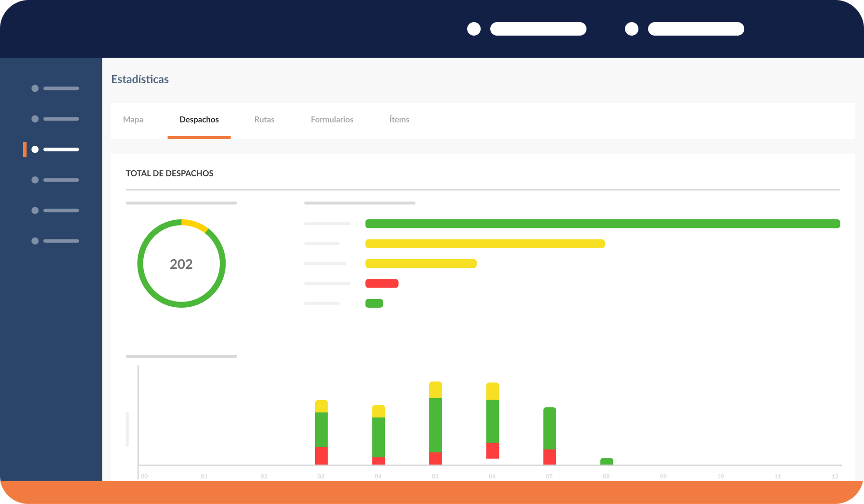864x504 pixels.
Task: Click the longer yellow horizontal bar
Action: [485, 243]
